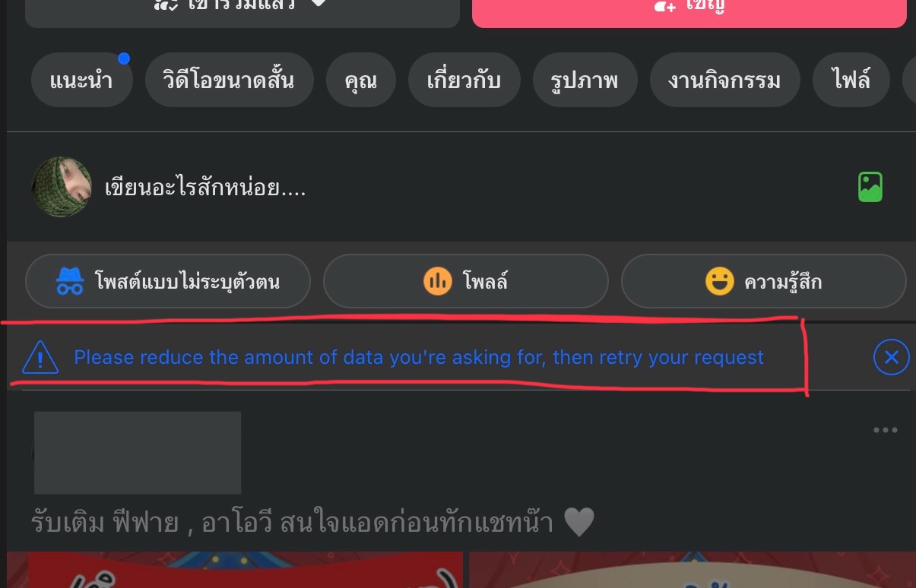The height and width of the screenshot is (588, 916).
Task: Tap the orange poll chart icon
Action: pos(437,282)
